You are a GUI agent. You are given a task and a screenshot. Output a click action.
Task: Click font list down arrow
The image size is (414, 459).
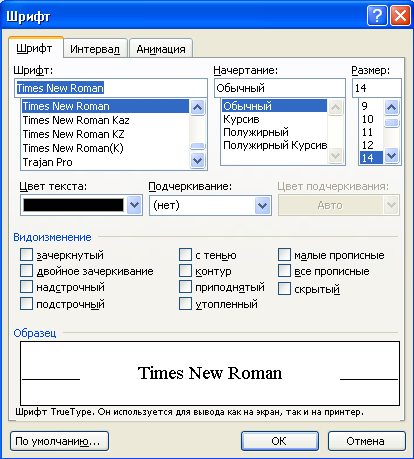pos(198,161)
